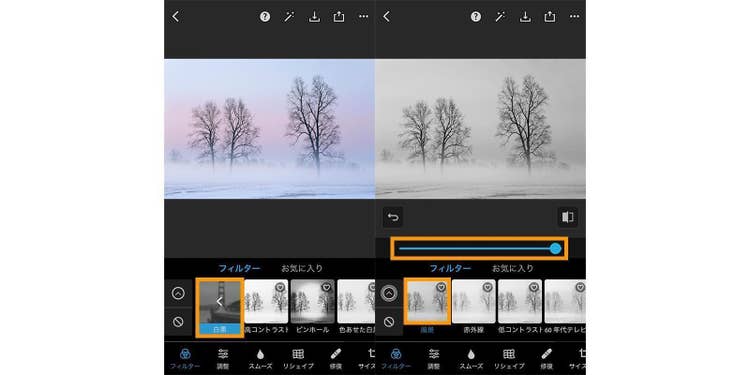Expand filter panel with up chevron, left screen
The width and height of the screenshot is (750, 375).
click(178, 294)
